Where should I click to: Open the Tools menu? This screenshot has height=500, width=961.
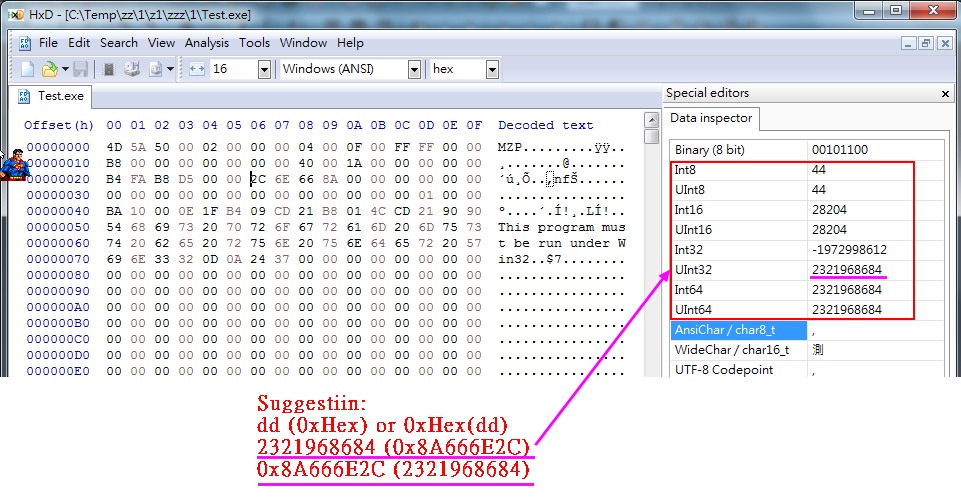click(x=254, y=43)
